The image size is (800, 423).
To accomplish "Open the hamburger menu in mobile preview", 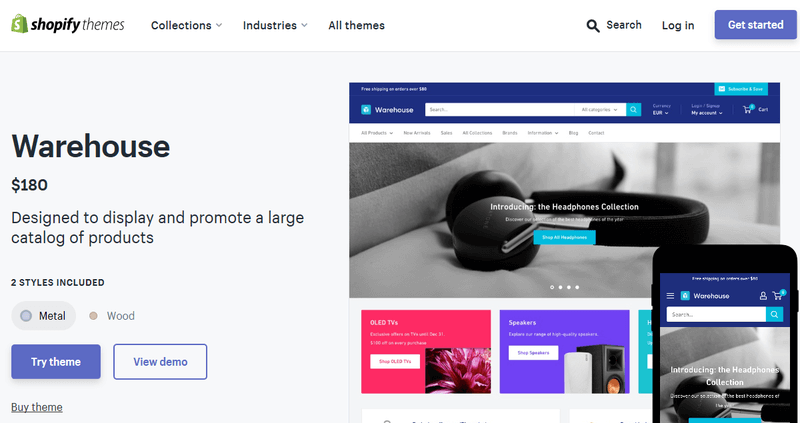I will 670,296.
